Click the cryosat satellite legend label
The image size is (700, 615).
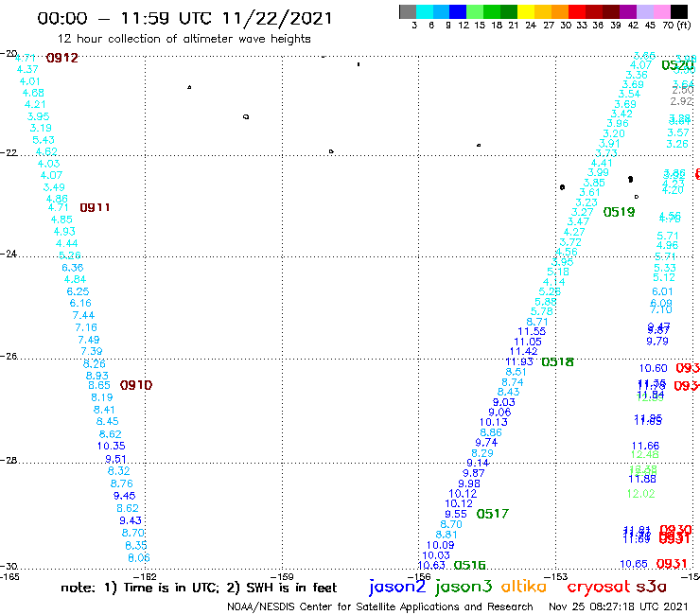598,588
